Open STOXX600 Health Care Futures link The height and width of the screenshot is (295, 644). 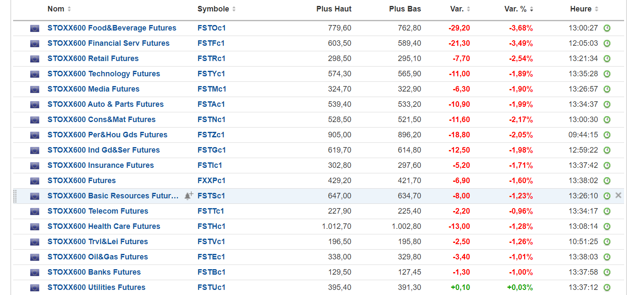[x=104, y=226]
